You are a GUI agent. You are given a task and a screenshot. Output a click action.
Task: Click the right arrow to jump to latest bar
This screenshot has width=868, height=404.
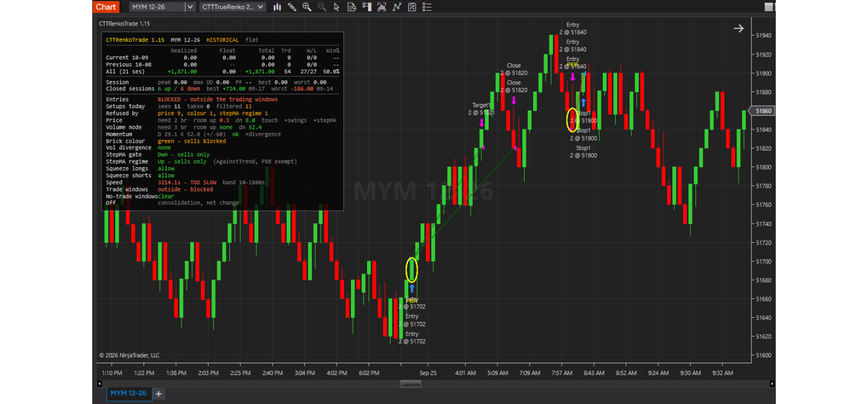click(x=739, y=28)
